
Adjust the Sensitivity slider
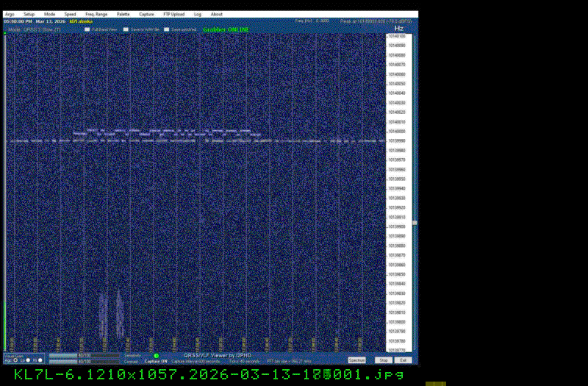click(x=83, y=356)
